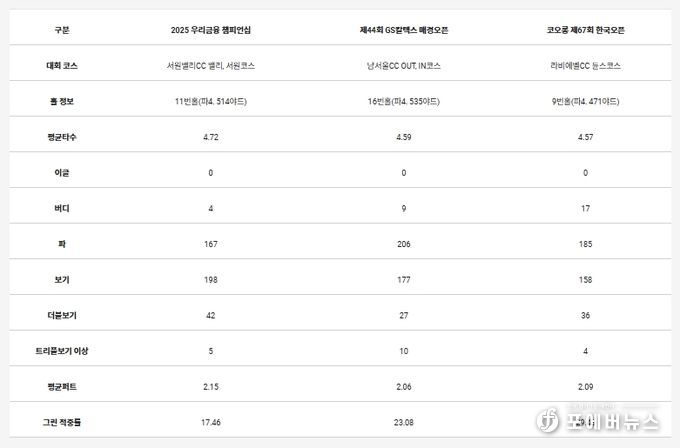
Task: Click the 그린 적중률 row label
Action: tap(63, 423)
